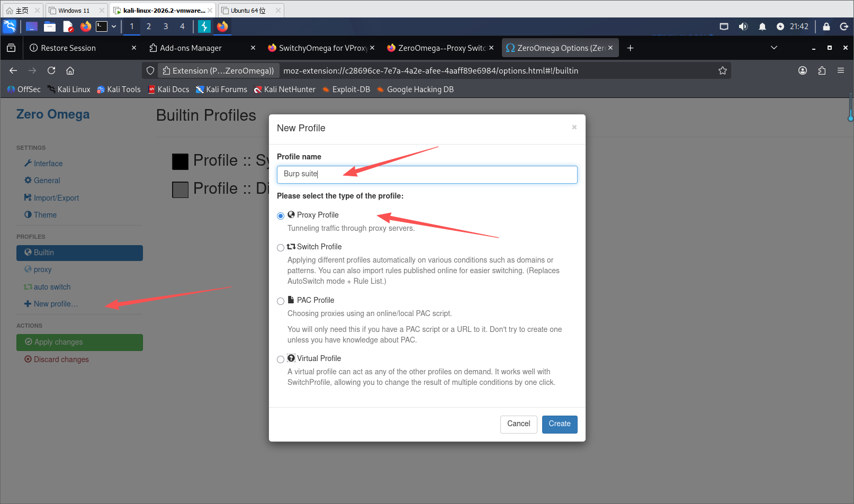Go back to the previous page
The height and width of the screenshot is (504, 854).
13,70
